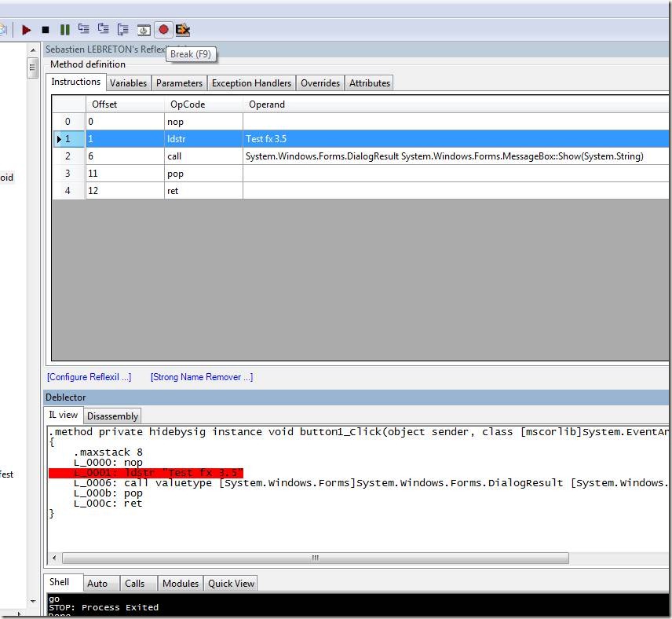Click the .method private hidebysig line

(x=358, y=432)
